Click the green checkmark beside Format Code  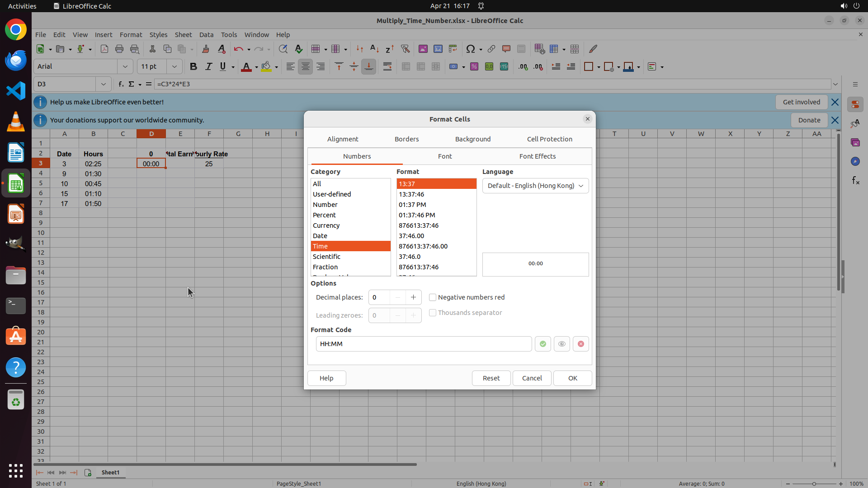(x=542, y=344)
